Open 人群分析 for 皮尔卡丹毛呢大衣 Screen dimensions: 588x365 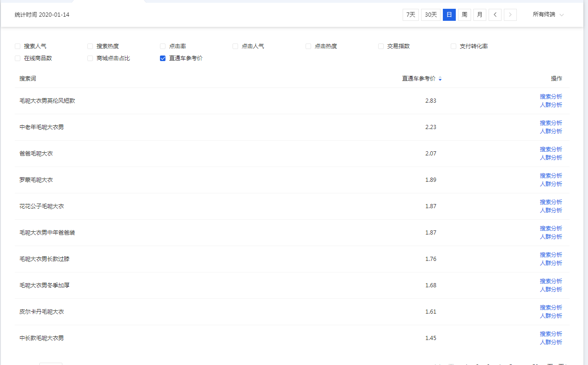pyautogui.click(x=551, y=316)
